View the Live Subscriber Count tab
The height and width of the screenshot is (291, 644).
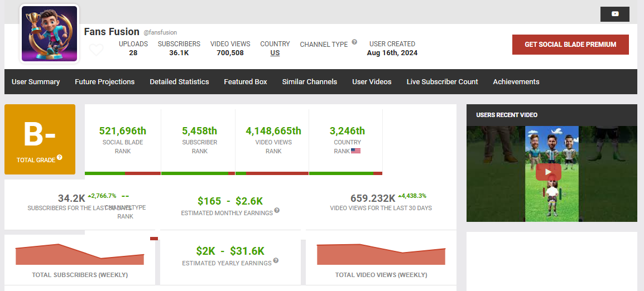(443, 82)
